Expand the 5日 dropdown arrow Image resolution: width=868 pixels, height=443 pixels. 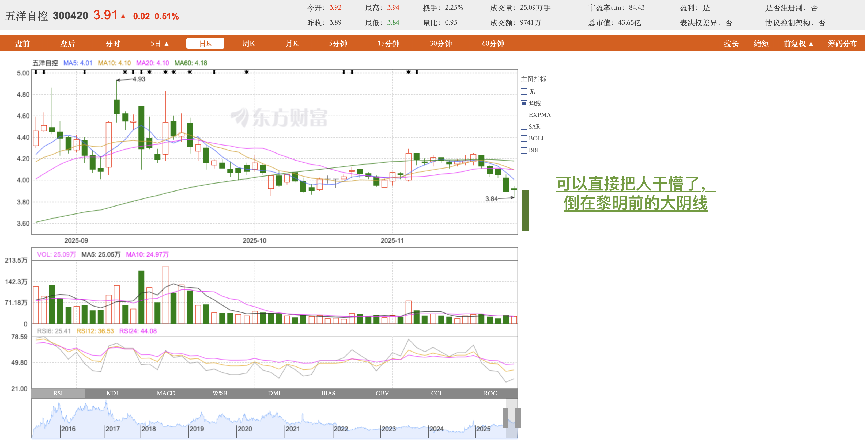(x=167, y=44)
